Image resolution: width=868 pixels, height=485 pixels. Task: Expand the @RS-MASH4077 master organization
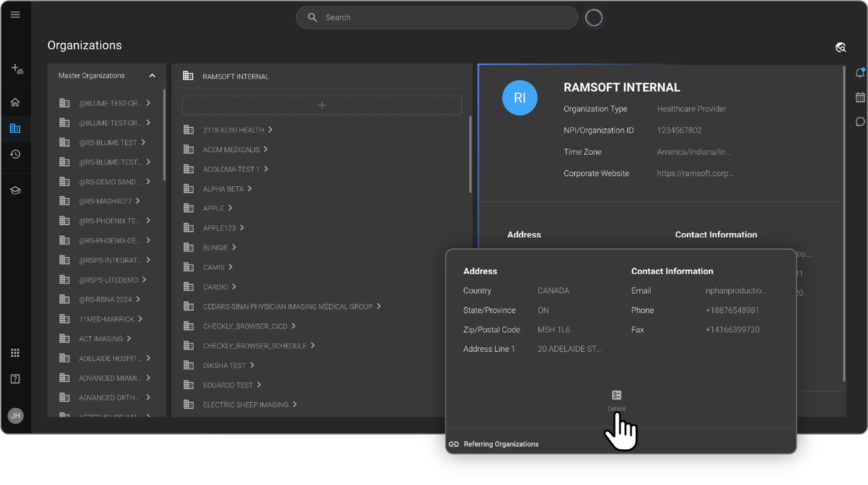tap(138, 201)
